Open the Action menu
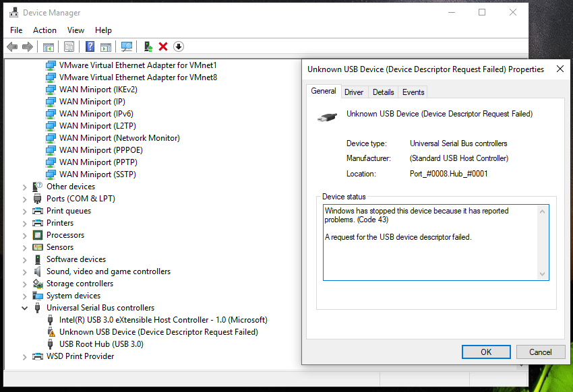The height and width of the screenshot is (392, 573). 44,30
